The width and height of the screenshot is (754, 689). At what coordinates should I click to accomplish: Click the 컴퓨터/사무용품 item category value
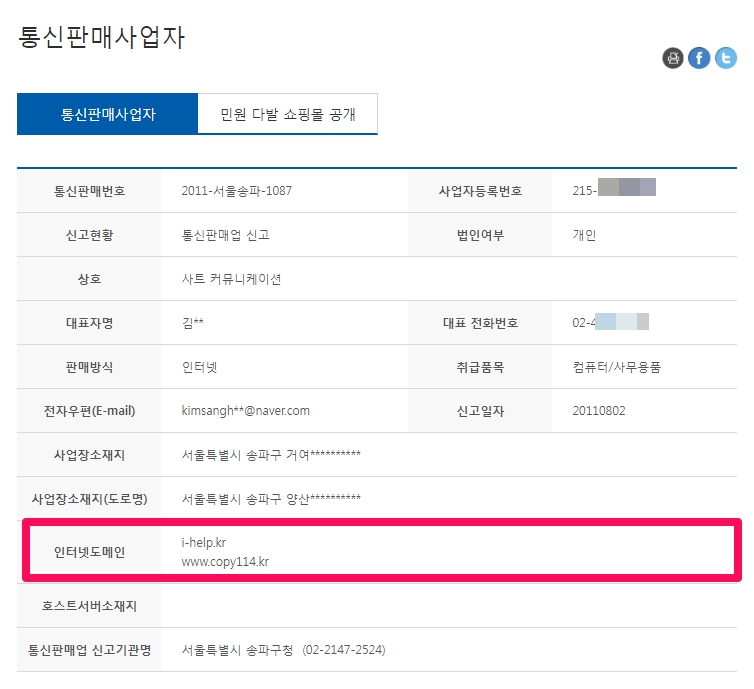[x=616, y=367]
